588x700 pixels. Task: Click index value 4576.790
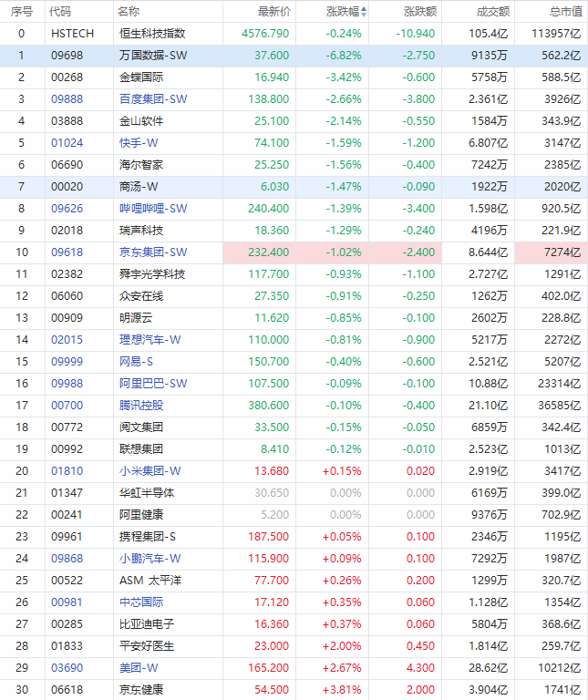coord(265,34)
